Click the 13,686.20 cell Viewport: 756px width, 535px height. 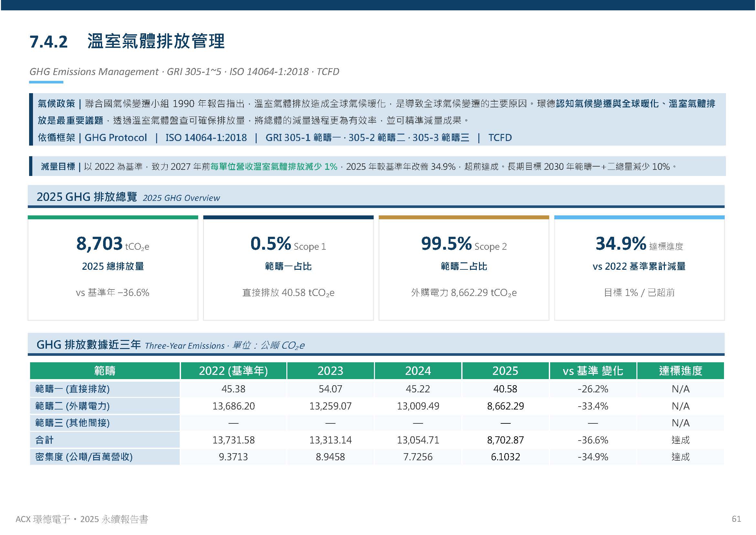[x=233, y=406]
